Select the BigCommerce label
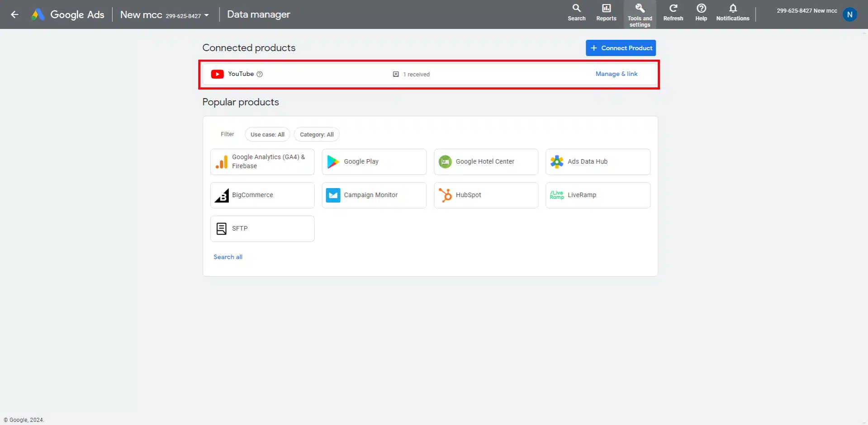Viewport: 868px width, 425px height. pyautogui.click(x=252, y=195)
